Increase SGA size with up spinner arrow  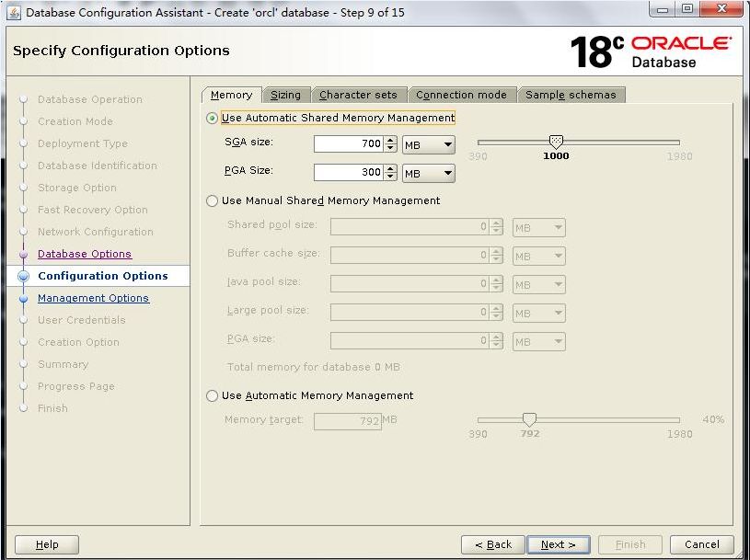[x=390, y=140]
